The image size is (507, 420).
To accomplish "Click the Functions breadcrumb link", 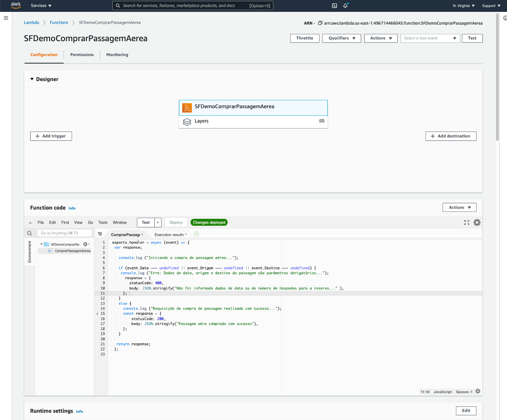I will [x=59, y=22].
